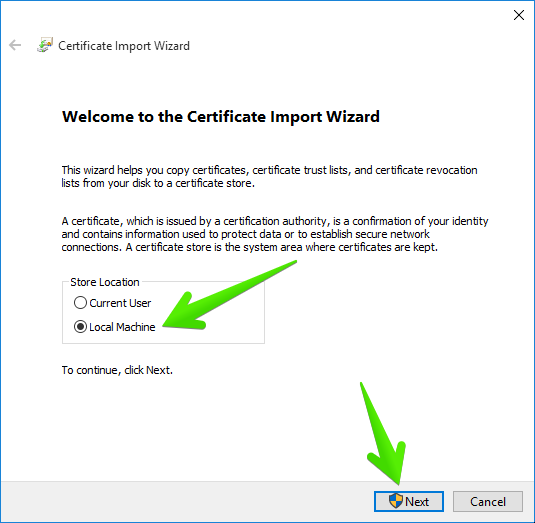
Task: Click the back arrow in the wizard header
Action: point(15,45)
